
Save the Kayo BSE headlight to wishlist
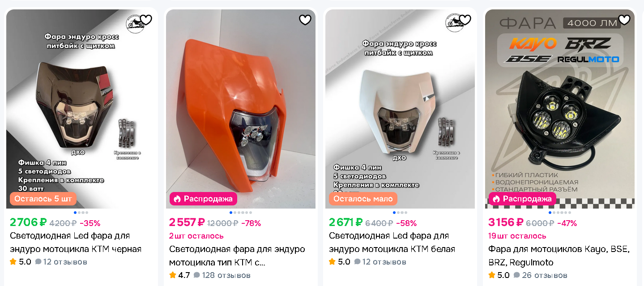tap(624, 20)
